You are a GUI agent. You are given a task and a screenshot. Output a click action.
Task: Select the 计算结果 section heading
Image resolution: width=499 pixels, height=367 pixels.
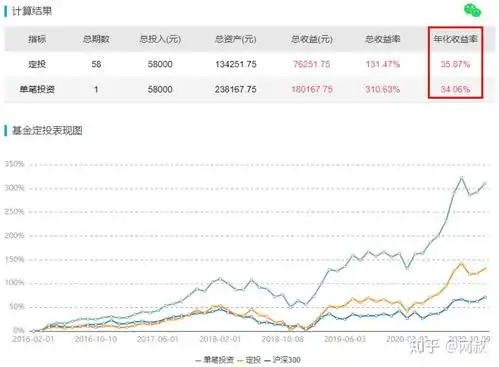32,11
